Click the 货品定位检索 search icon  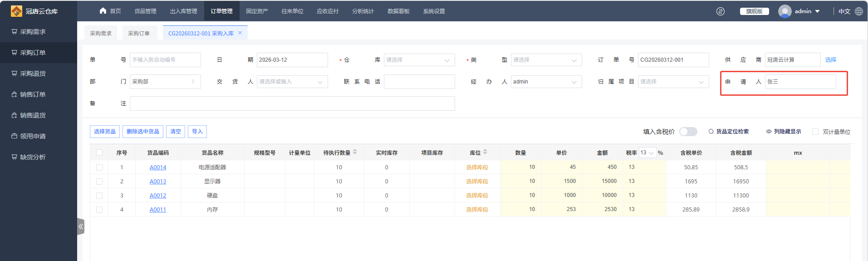click(711, 132)
